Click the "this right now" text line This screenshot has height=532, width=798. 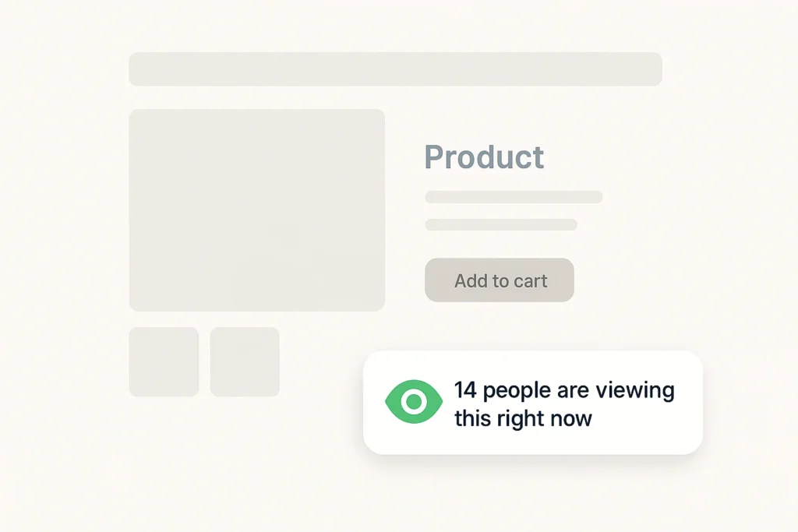(523, 418)
